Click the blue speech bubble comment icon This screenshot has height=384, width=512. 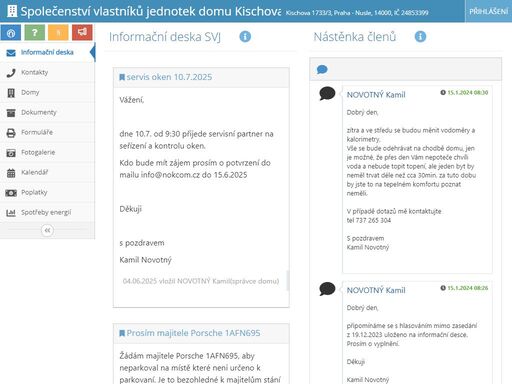click(322, 70)
